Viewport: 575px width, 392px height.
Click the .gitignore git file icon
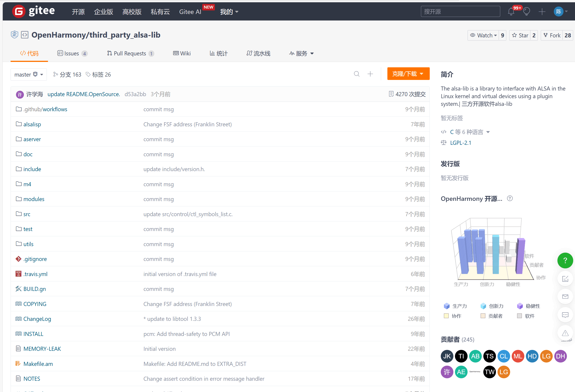coord(18,259)
